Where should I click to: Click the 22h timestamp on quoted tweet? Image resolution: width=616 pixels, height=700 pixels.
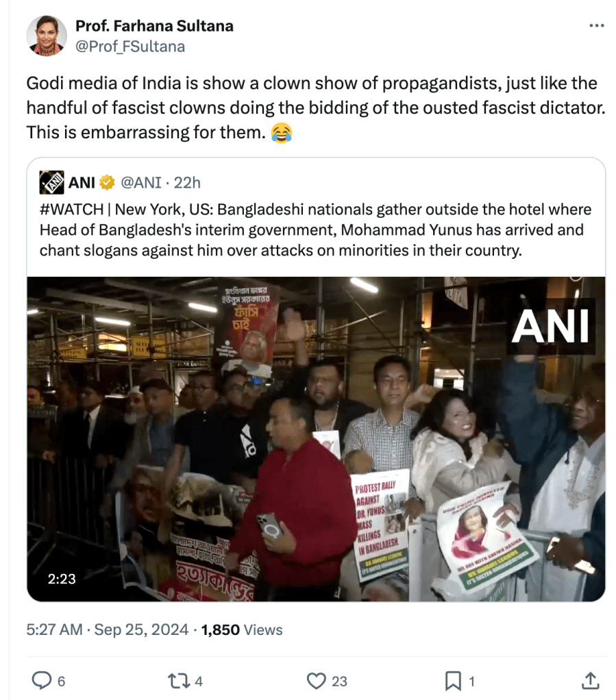point(187,183)
